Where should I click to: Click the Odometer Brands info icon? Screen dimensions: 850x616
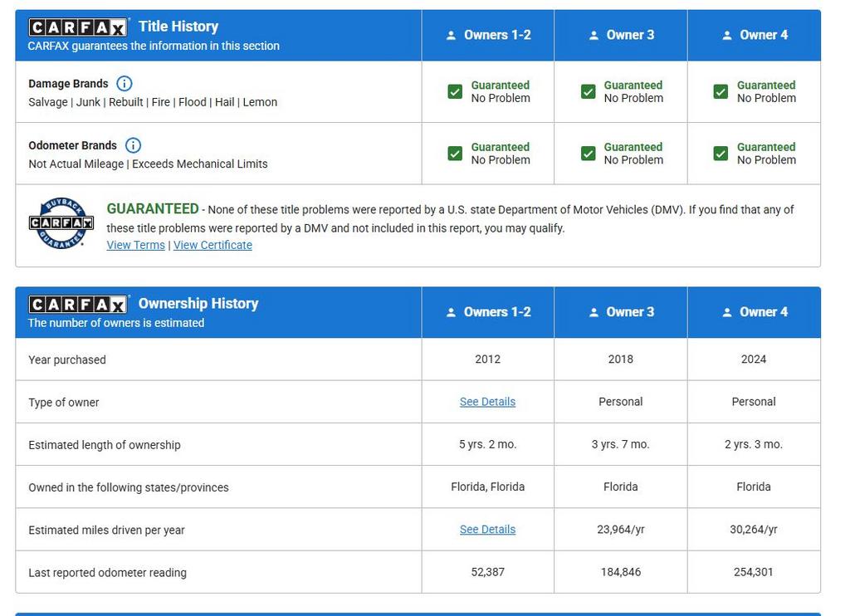[133, 145]
